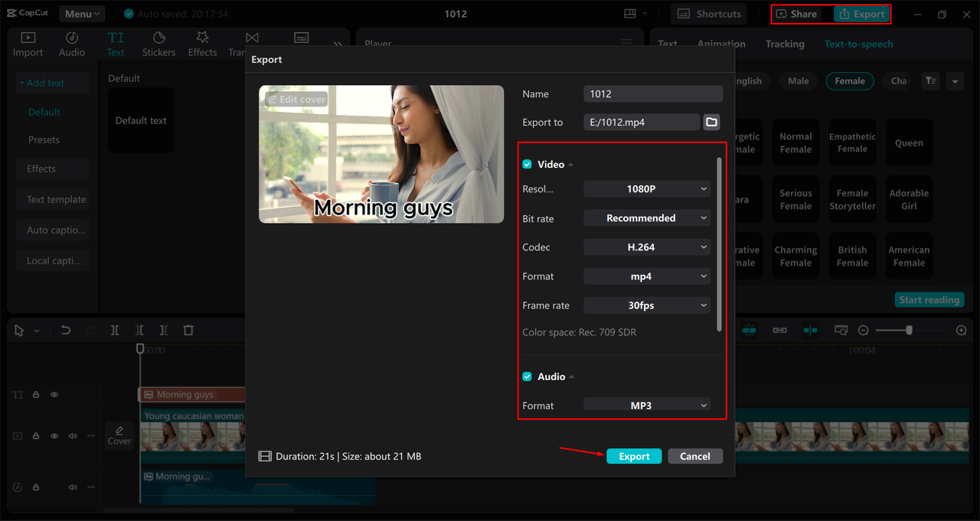Click the Share button in title bar
This screenshot has height=521, width=980.
click(x=796, y=14)
